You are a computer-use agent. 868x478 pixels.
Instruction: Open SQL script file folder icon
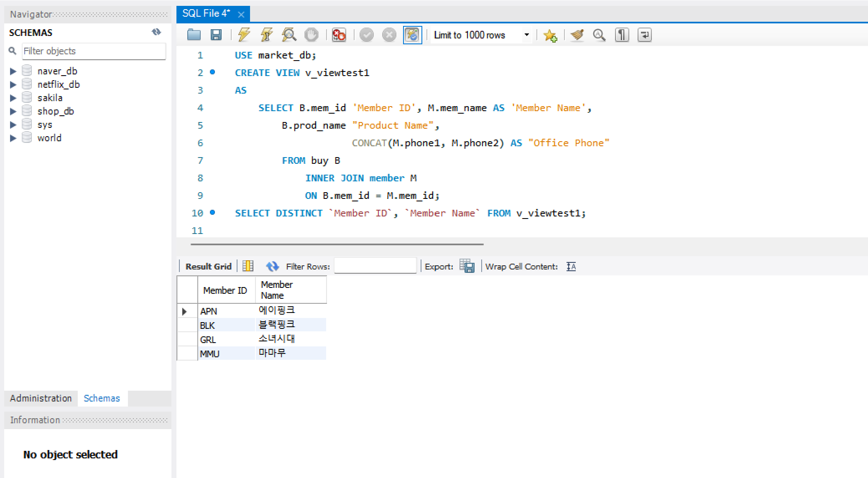[x=194, y=35]
